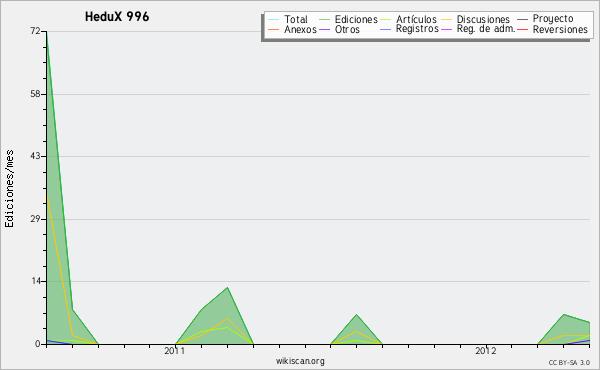Click the orange Anexos legend line
Screen dimensions: 600x370
pyautogui.click(x=274, y=29)
